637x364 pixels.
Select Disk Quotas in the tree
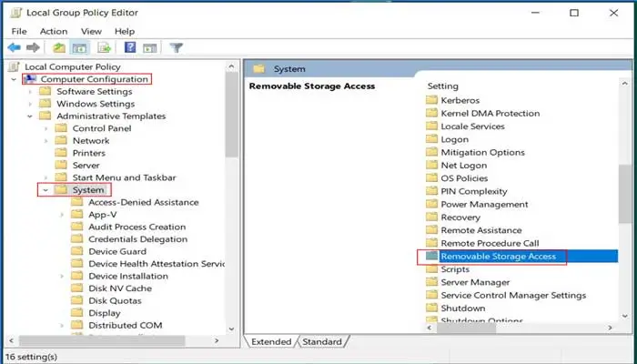(116, 300)
